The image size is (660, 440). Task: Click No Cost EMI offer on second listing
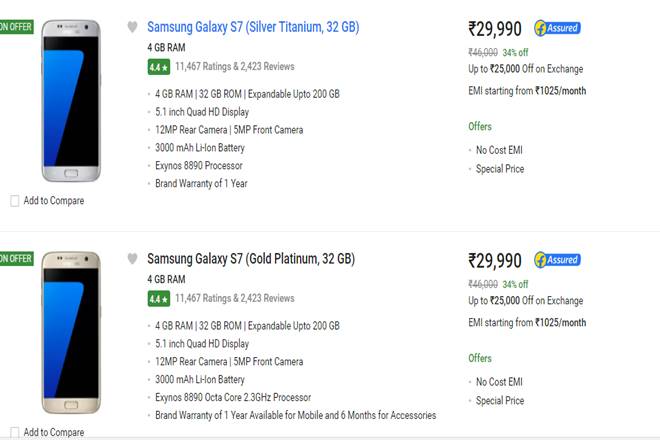(x=499, y=382)
